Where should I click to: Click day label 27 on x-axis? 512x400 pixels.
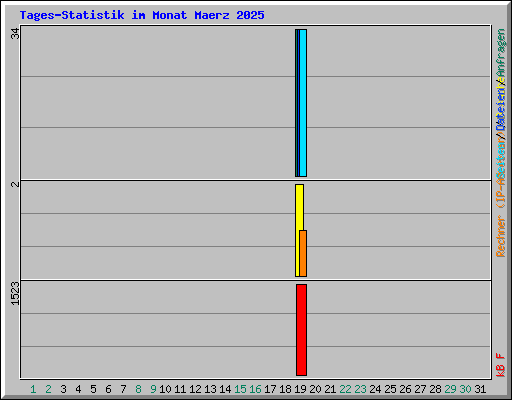pos(420,389)
